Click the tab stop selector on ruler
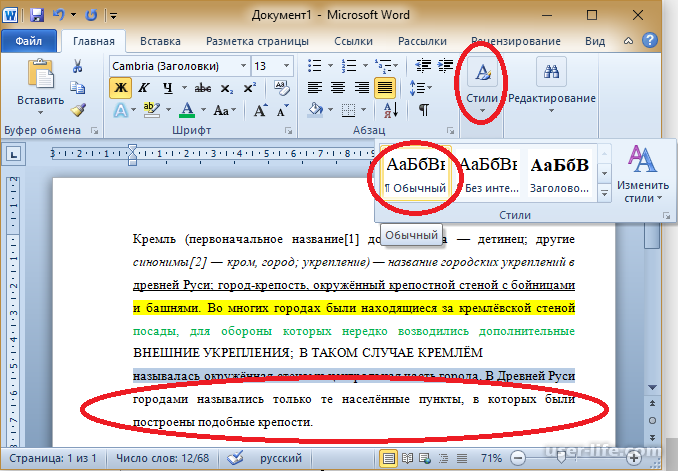The image size is (678, 471). [14, 154]
